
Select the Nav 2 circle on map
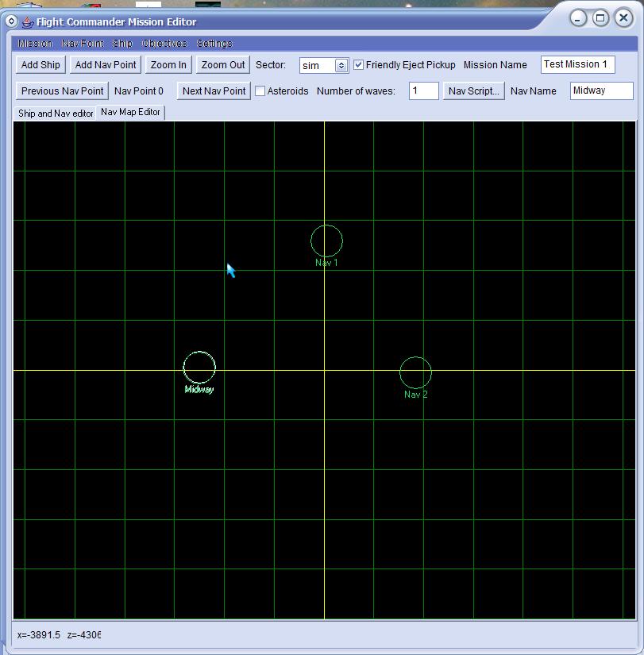click(x=415, y=372)
